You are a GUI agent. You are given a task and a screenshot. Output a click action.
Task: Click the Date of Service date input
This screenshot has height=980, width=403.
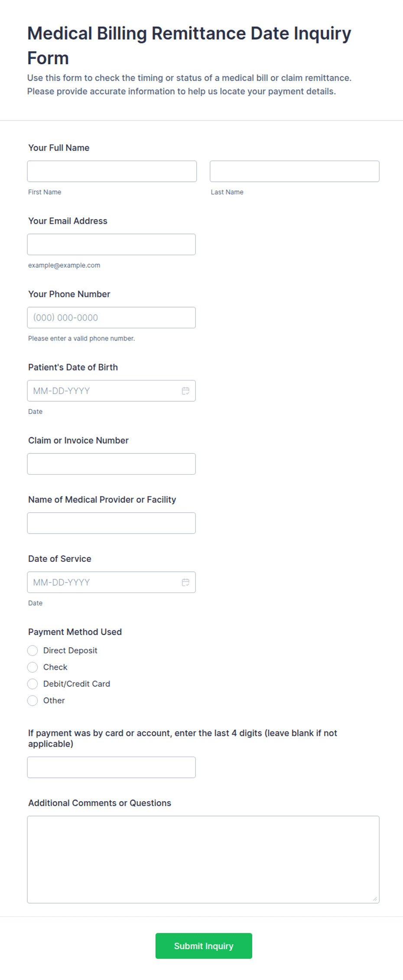[x=104, y=582]
